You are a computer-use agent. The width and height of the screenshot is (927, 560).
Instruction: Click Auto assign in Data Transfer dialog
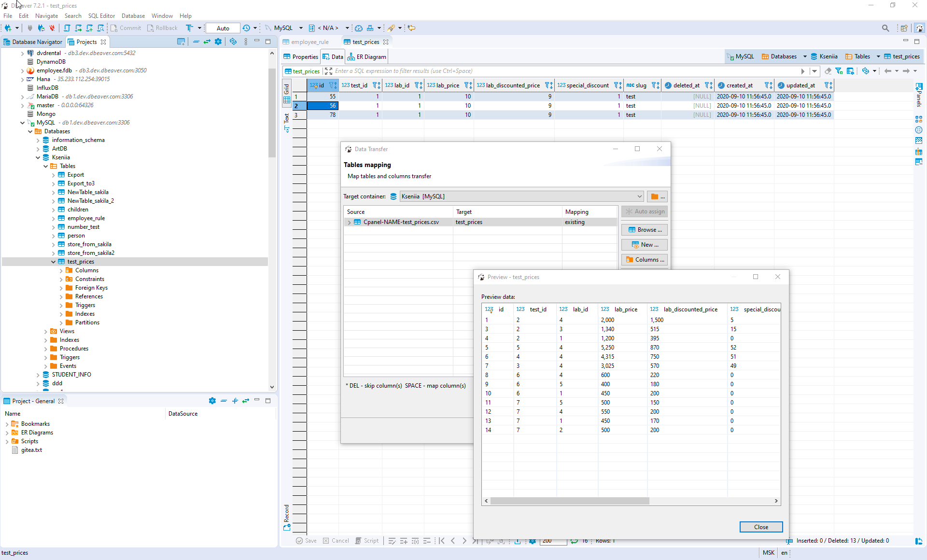644,211
